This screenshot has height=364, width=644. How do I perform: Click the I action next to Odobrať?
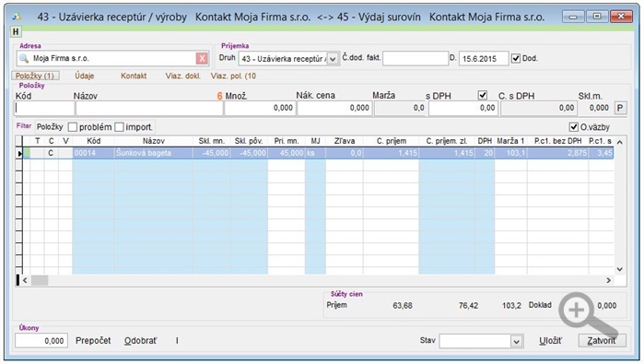(177, 341)
